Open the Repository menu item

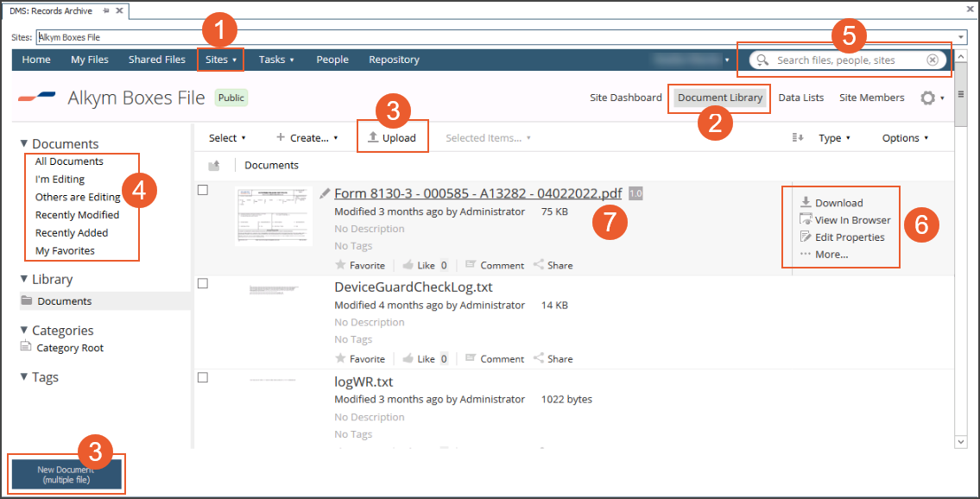(394, 60)
